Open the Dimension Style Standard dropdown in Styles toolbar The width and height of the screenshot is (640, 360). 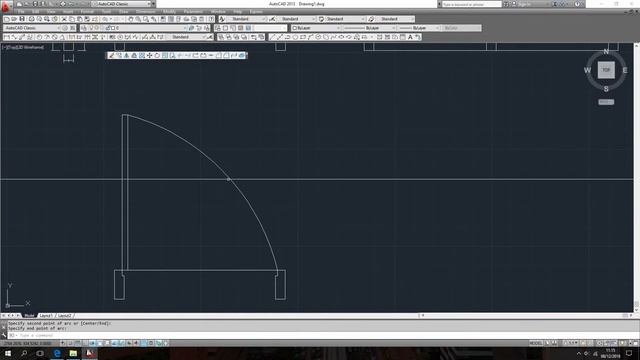pyautogui.click(x=296, y=19)
